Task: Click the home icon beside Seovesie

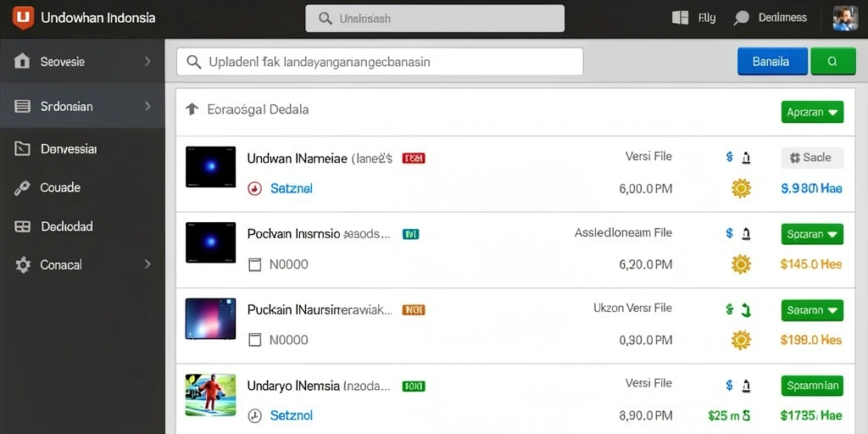Action: point(21,61)
